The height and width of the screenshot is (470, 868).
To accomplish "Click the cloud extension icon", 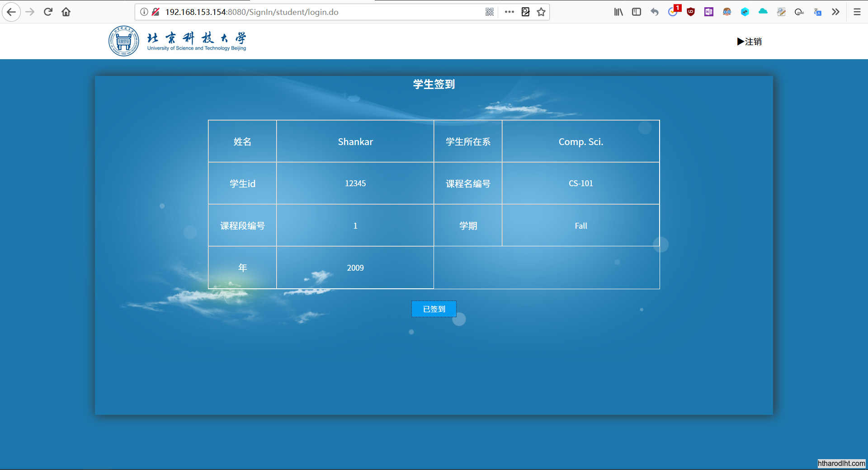I will (763, 12).
